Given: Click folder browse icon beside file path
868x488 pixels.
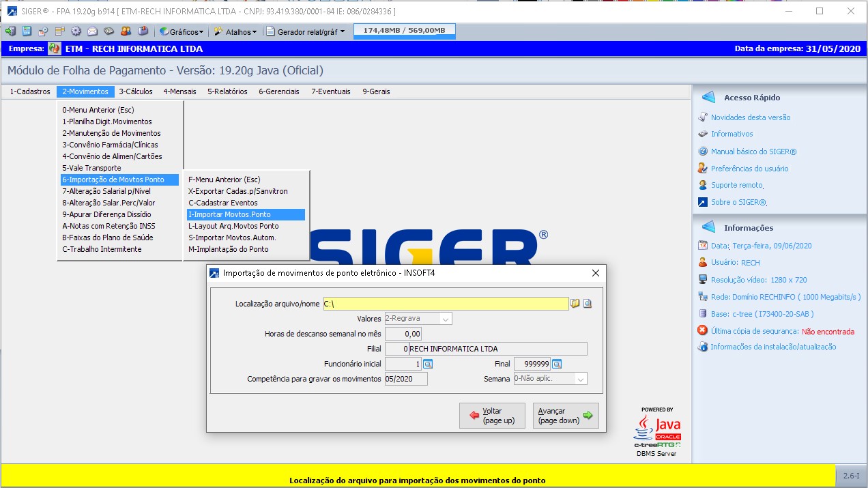Looking at the screenshot, I should tap(575, 304).
